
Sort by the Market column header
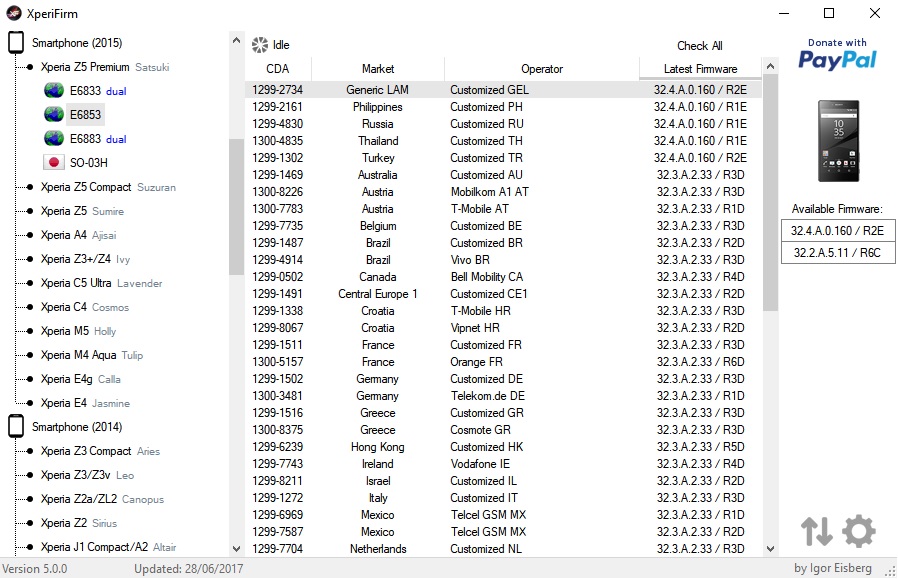click(378, 69)
